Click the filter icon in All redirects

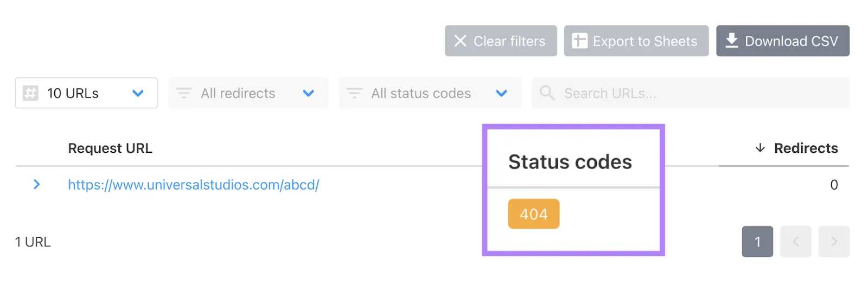click(184, 93)
